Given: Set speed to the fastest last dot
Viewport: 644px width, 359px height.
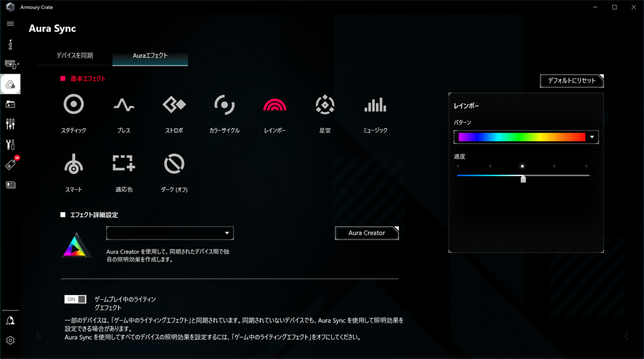Looking at the screenshot, I should coord(587,166).
